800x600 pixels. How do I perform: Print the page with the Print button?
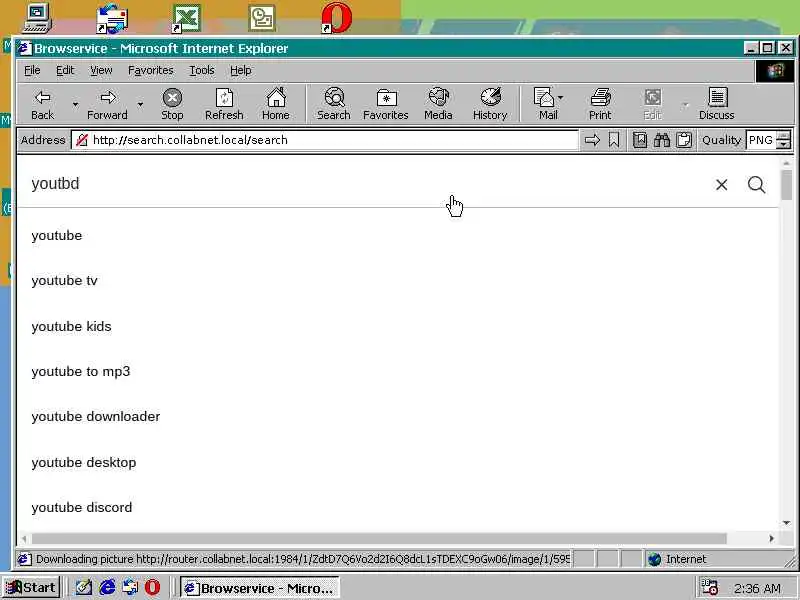(x=600, y=105)
